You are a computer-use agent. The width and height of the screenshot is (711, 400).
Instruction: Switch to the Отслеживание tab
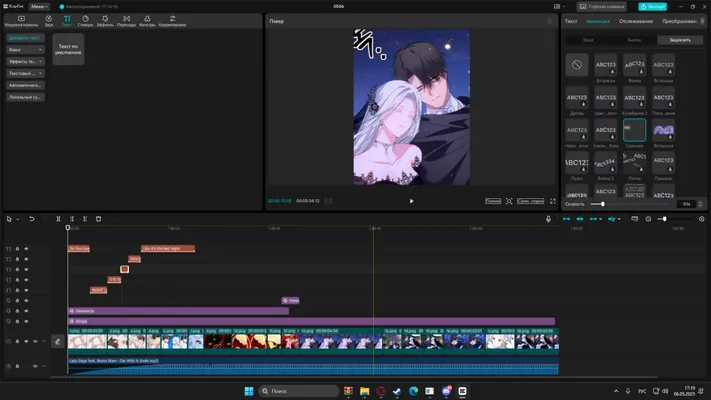(x=636, y=21)
